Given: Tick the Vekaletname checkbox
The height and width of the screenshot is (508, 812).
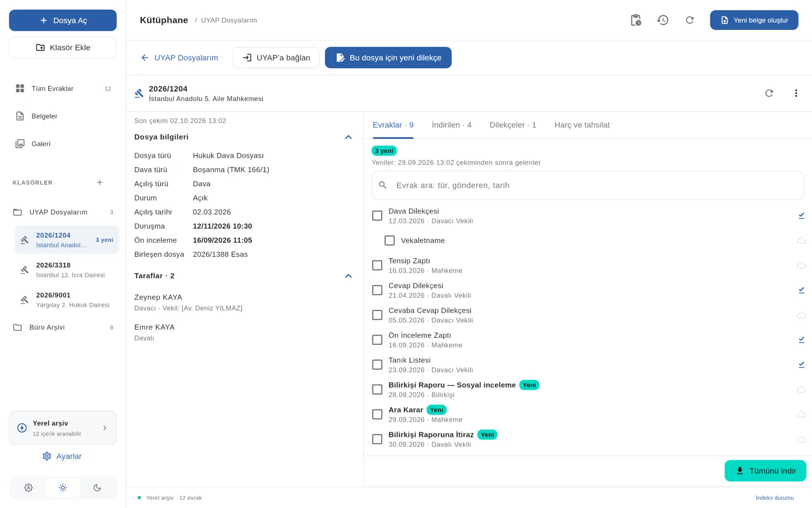Looking at the screenshot, I should pyautogui.click(x=390, y=241).
